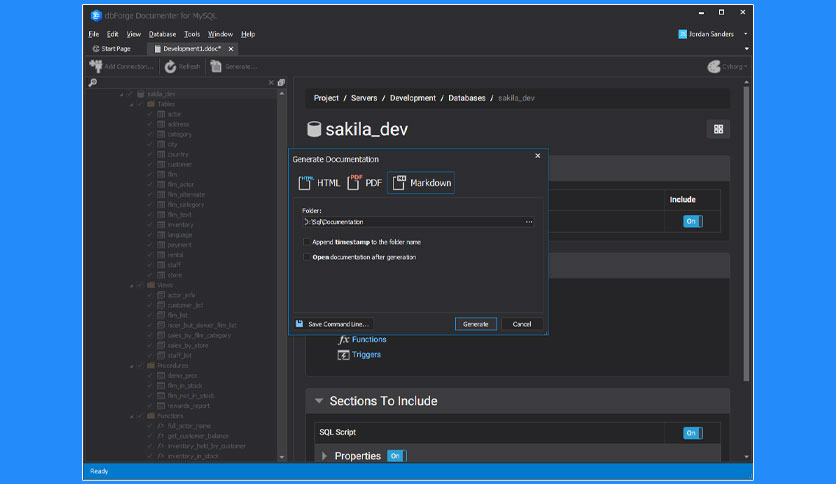Select the PDF output format
The image size is (836, 484).
pyautogui.click(x=365, y=183)
